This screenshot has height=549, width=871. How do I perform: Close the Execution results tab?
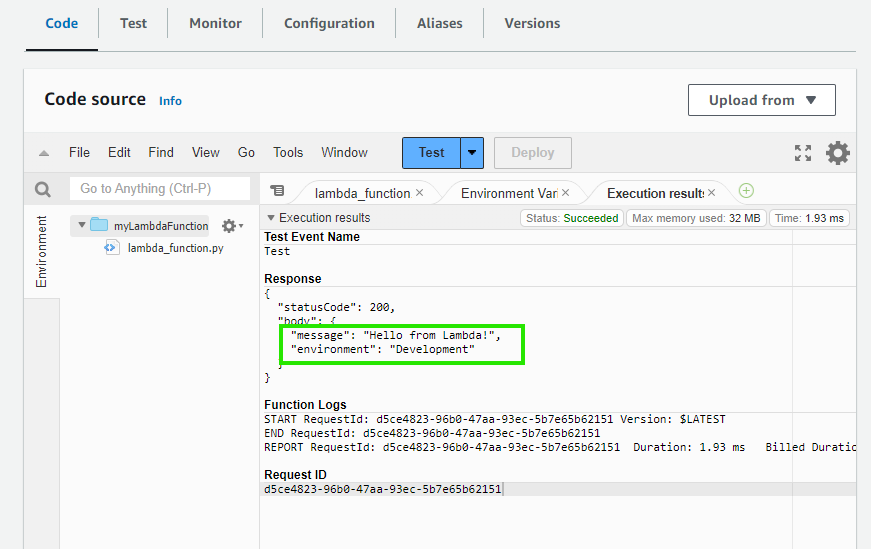tap(711, 193)
